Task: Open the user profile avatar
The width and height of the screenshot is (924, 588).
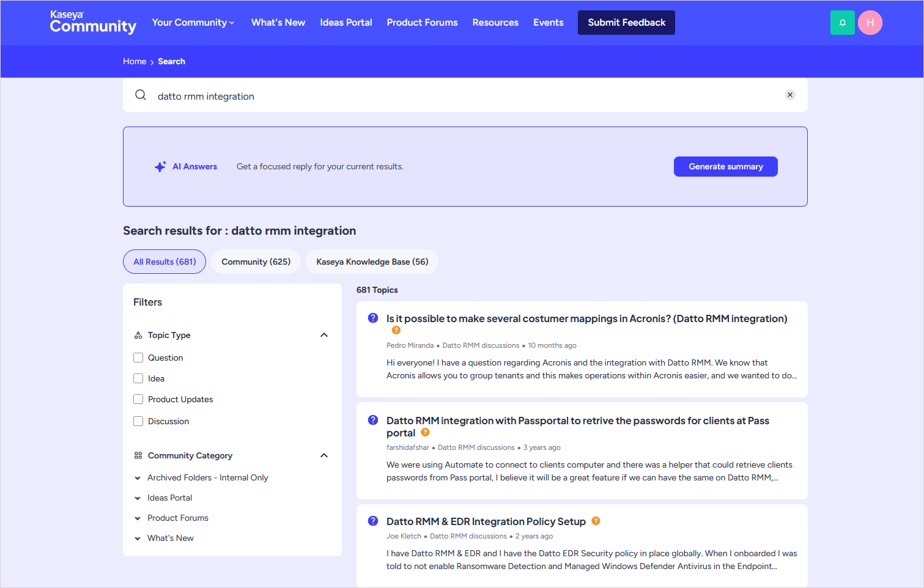Action: point(870,23)
